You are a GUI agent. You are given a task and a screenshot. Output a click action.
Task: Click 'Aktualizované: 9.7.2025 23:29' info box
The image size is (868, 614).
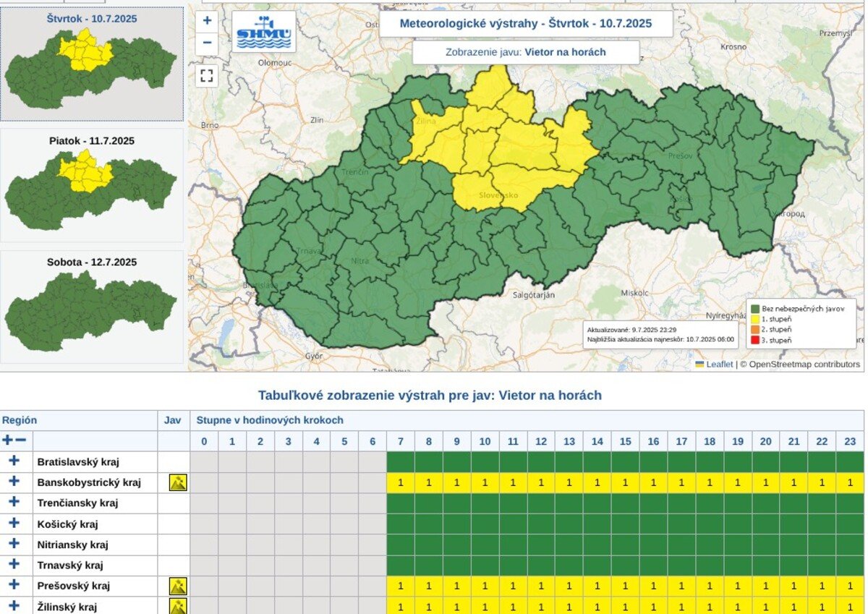click(x=660, y=334)
